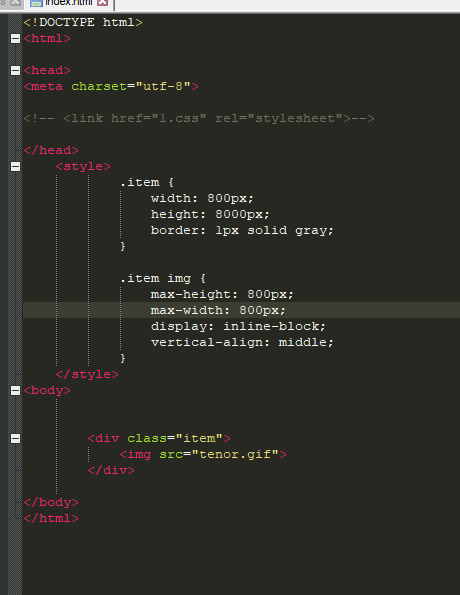Viewport: 460px width, 595px height.
Task: Click the img src="tenor.gif" line
Action: (203, 455)
